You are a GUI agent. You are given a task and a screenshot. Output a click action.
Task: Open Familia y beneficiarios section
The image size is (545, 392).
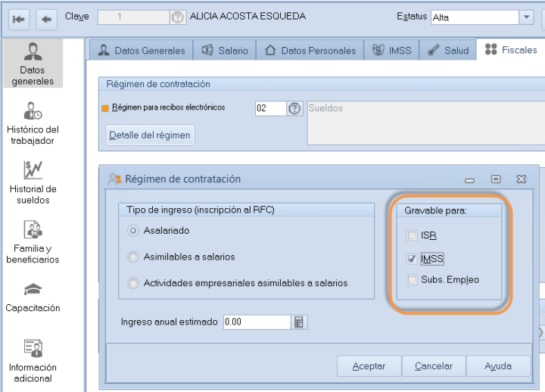click(x=33, y=241)
